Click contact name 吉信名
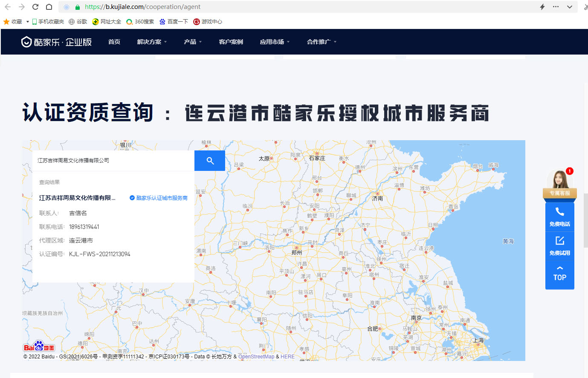Screen dimensions: 588x378 78,213
